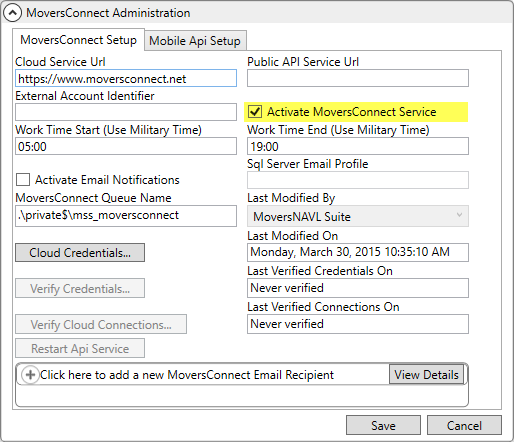Click the Verify Credentials button
Image resolution: width=514 pixels, height=442 pixels.
[80, 288]
